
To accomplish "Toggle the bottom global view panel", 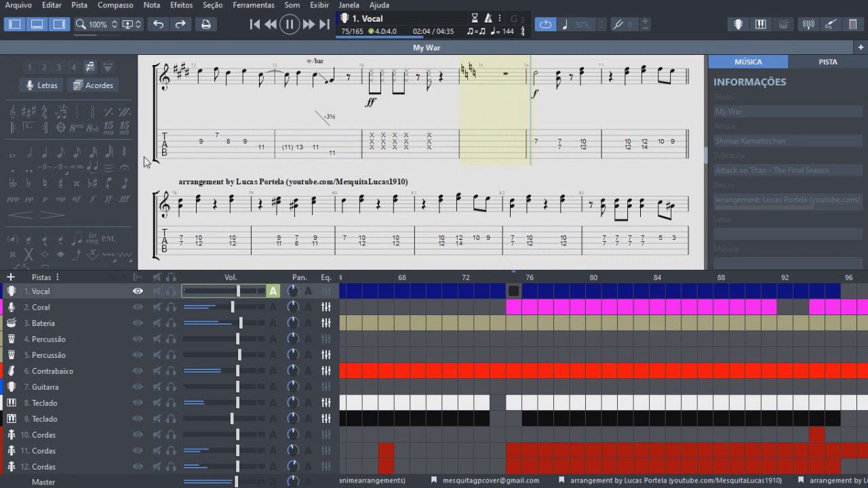I will [x=37, y=24].
